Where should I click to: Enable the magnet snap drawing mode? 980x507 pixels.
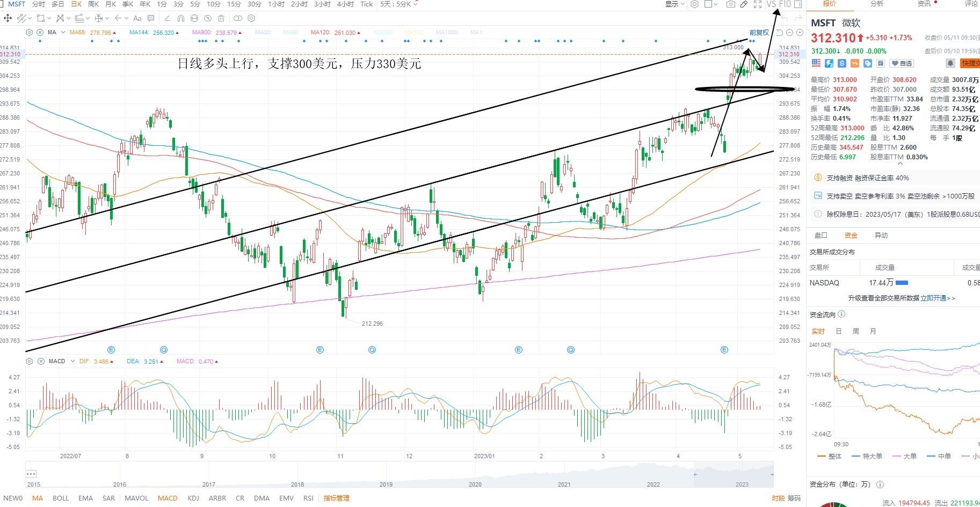point(181,18)
